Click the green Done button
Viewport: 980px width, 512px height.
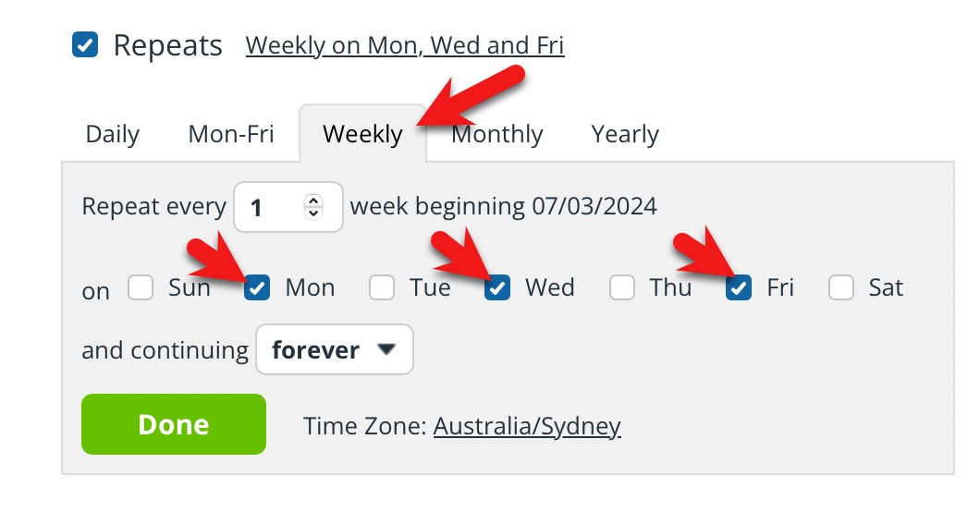[174, 424]
